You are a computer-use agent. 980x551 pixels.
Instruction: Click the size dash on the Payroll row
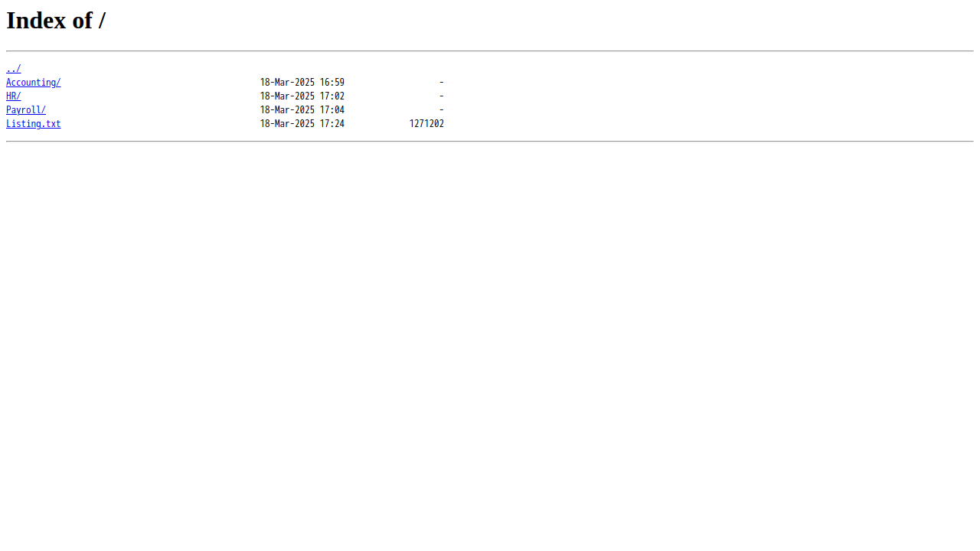(442, 110)
